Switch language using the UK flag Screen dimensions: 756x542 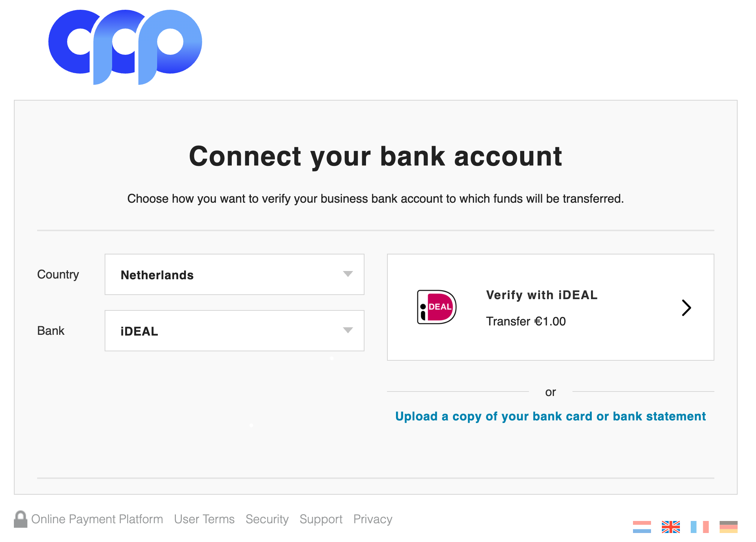point(670,527)
